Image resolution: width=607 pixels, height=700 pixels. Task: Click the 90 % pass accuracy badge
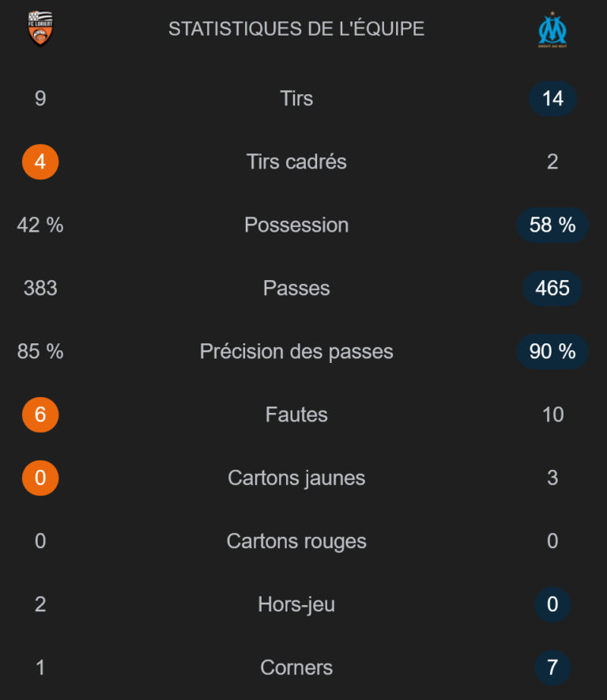point(552,351)
